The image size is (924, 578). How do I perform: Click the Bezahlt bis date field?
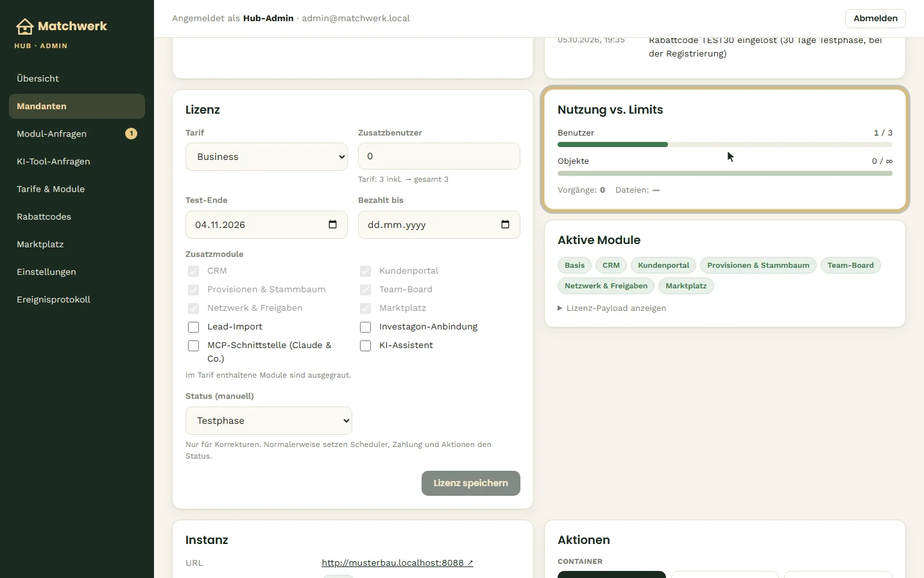click(439, 225)
